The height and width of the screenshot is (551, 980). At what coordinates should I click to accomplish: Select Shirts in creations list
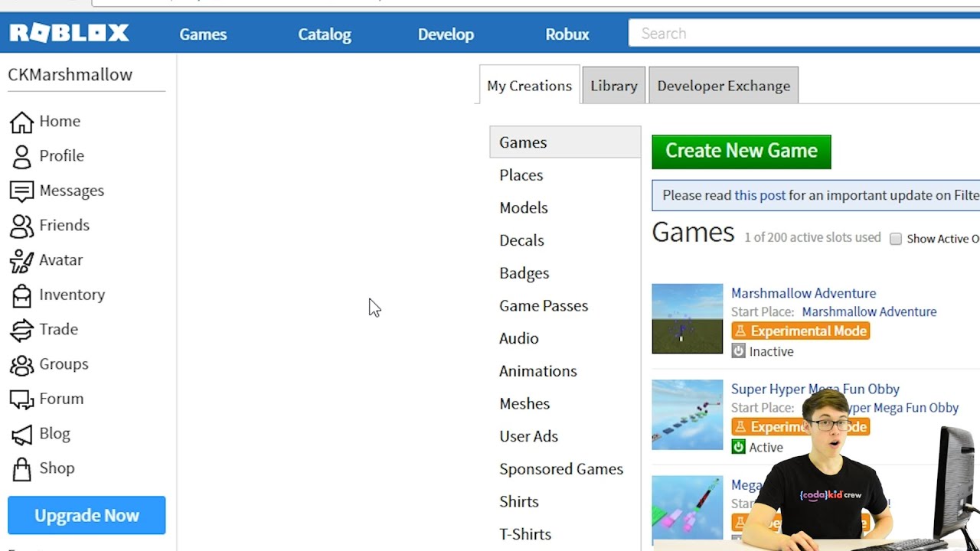point(519,502)
